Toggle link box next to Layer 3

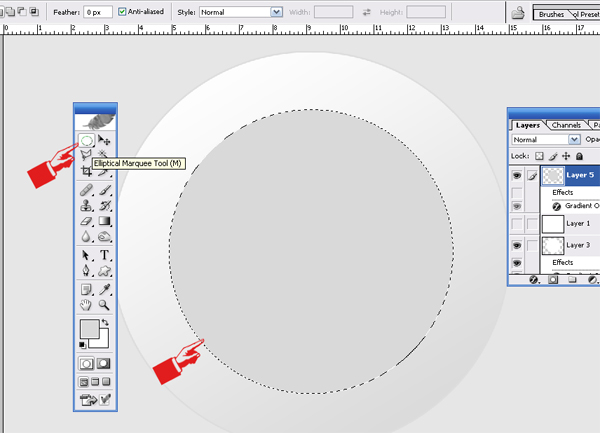(x=532, y=245)
